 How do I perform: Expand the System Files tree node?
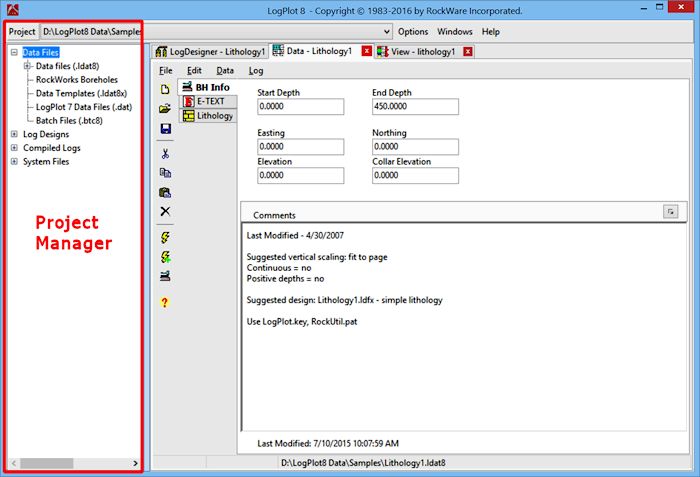coord(14,162)
